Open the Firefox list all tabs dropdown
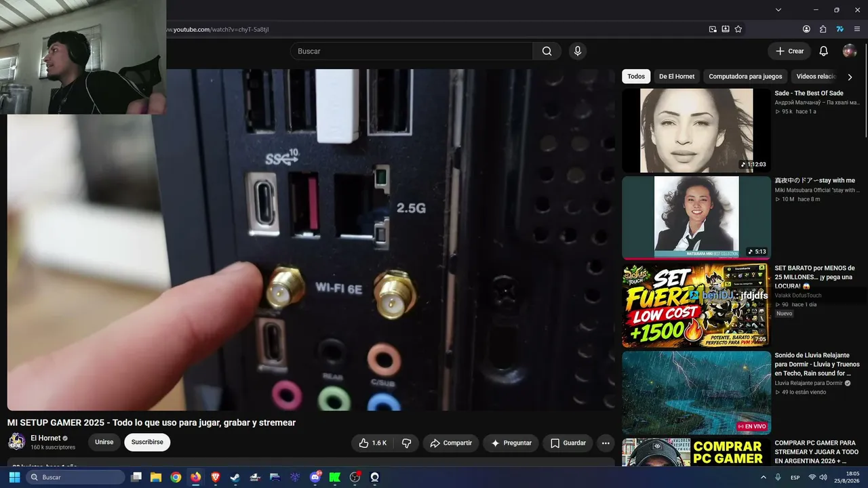The width and height of the screenshot is (868, 488). (778, 9)
